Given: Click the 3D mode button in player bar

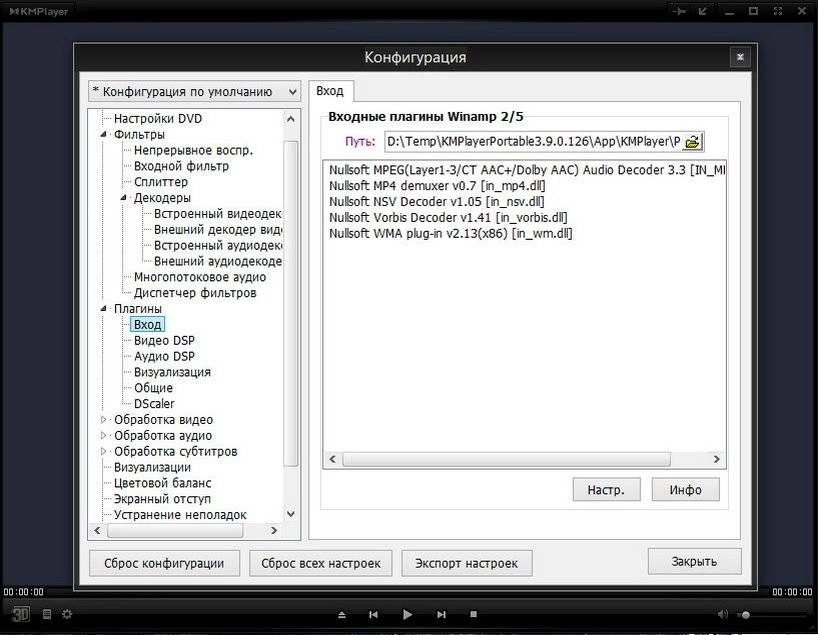Looking at the screenshot, I should [x=21, y=614].
